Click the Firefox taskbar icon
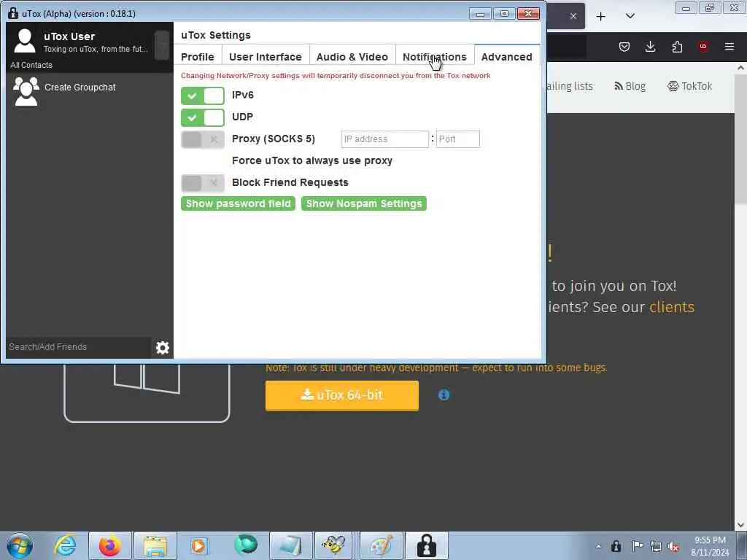The height and width of the screenshot is (560, 747). 110,545
